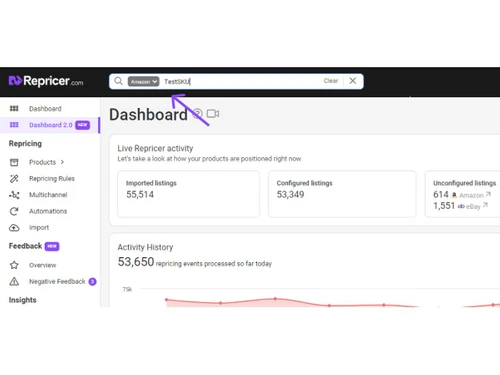Open the Amazon channel dropdown in search
500x375 pixels.
(143, 81)
